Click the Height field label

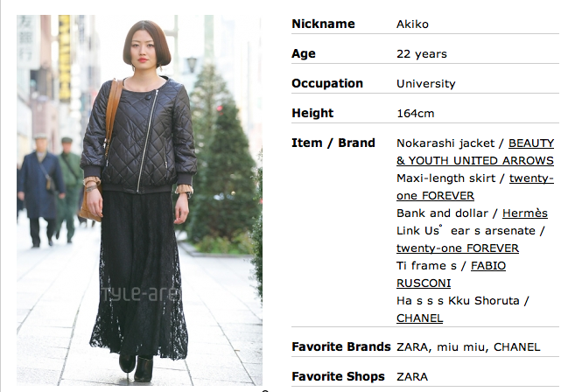coord(312,113)
